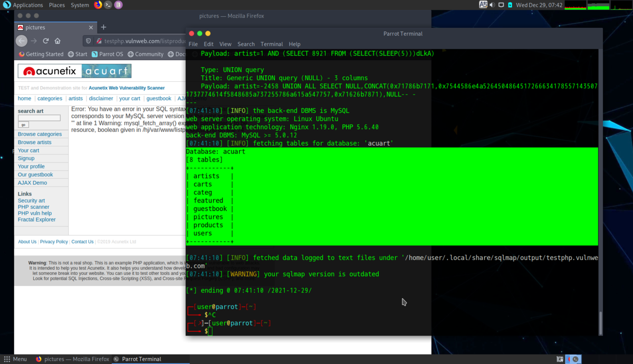
Task: Open the CPU system monitor graph
Action: 574,5
